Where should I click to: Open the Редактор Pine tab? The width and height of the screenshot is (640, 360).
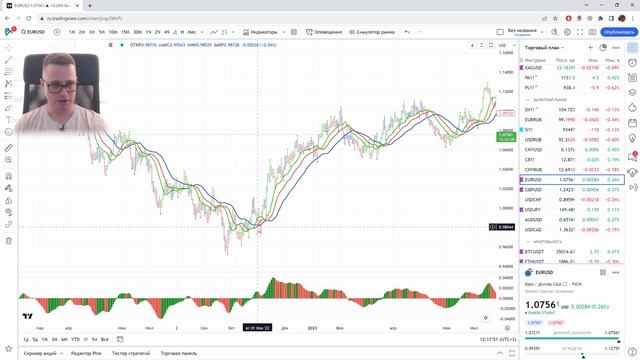pyautogui.click(x=86, y=353)
